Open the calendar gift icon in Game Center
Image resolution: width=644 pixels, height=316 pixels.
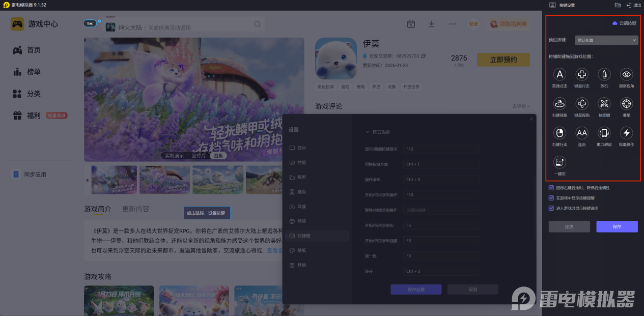coord(411,24)
